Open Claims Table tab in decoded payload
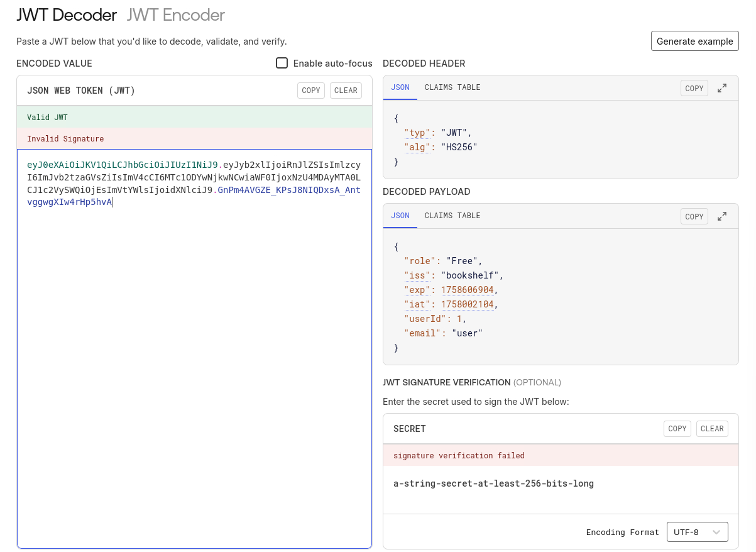Image resolution: width=756 pixels, height=552 pixels. [x=452, y=216]
